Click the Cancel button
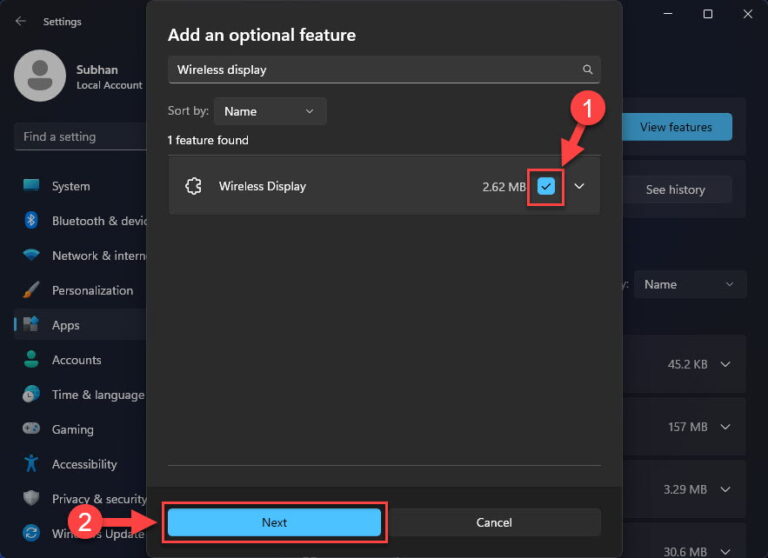Image resolution: width=768 pixels, height=558 pixels. (x=494, y=522)
